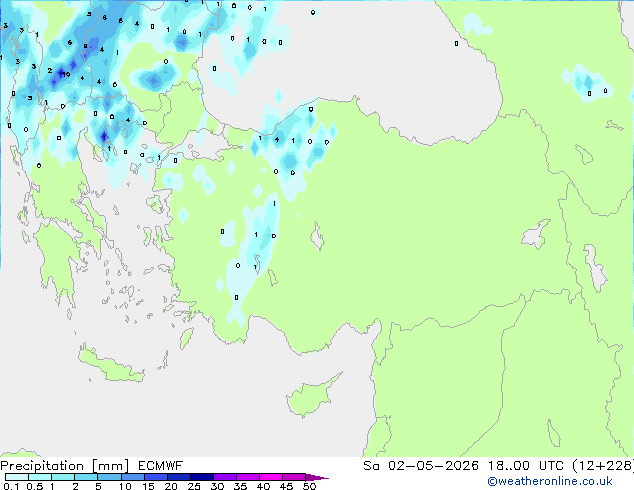Screen dimensions: 634x490
Task: Click the '25' legend value
Action: point(194,486)
